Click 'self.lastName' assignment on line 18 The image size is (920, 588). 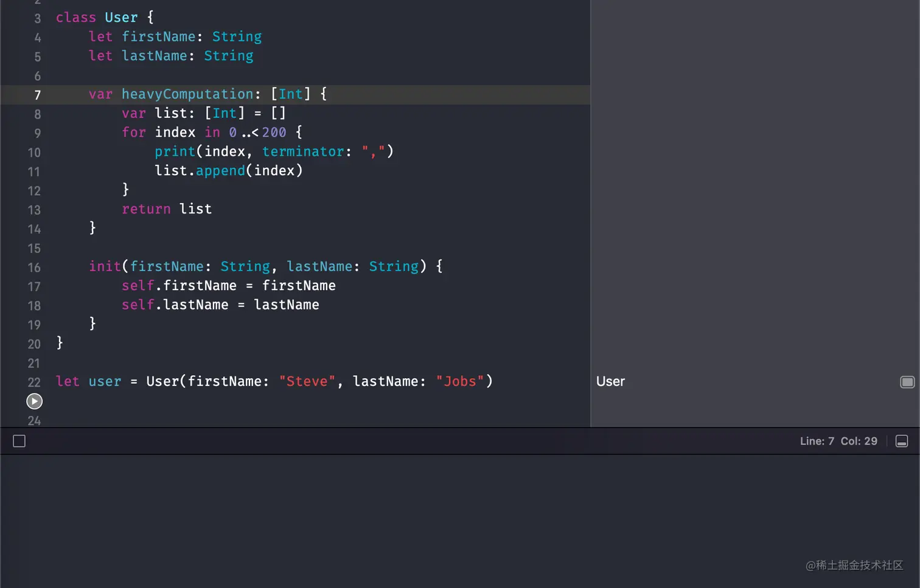[x=220, y=305]
